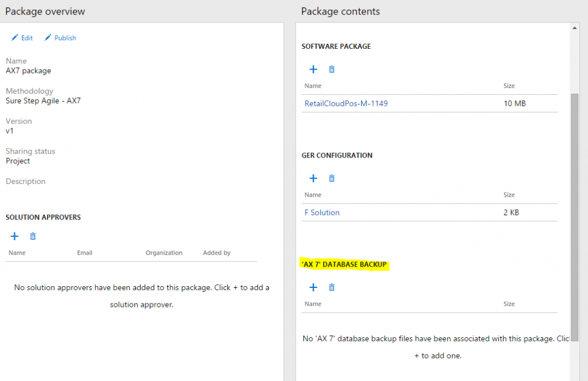Add AX 7 database backup with plus icon
The height and width of the screenshot is (381, 588).
click(x=314, y=287)
